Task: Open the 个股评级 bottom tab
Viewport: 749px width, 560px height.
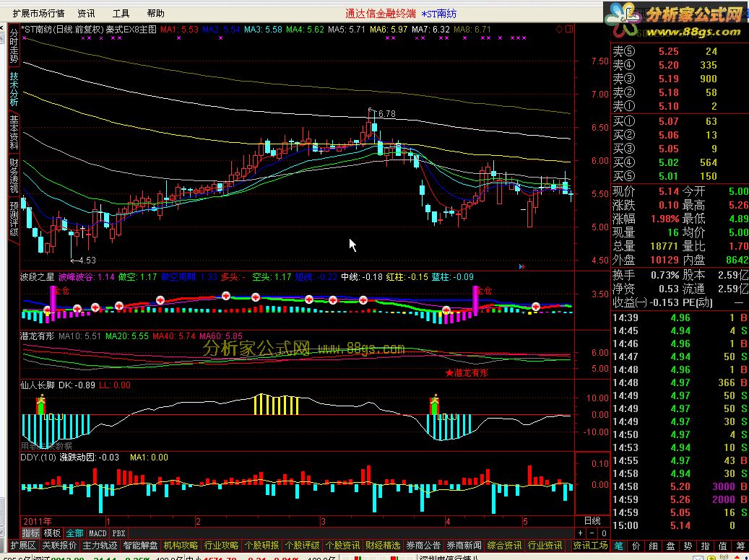Action: [302, 546]
